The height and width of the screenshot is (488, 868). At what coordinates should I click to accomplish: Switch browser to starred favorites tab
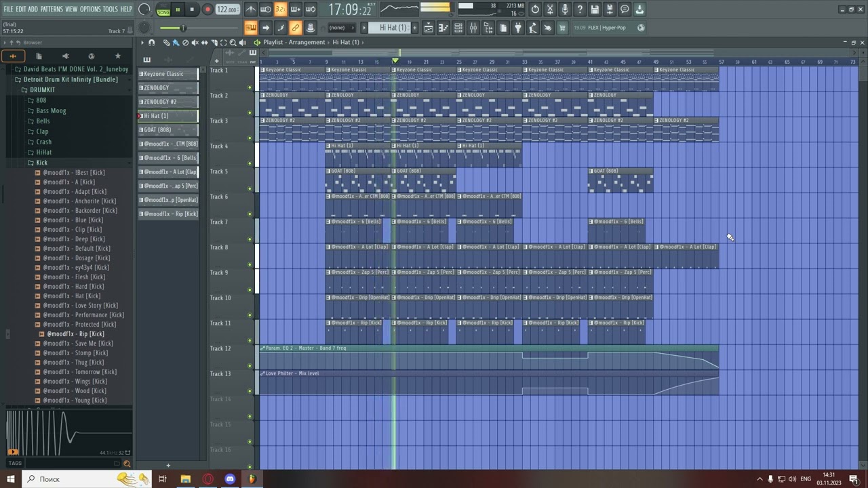(x=118, y=56)
